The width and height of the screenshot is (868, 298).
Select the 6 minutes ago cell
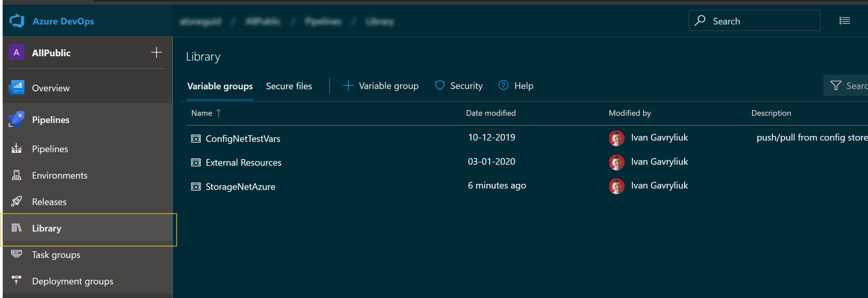pyautogui.click(x=497, y=185)
